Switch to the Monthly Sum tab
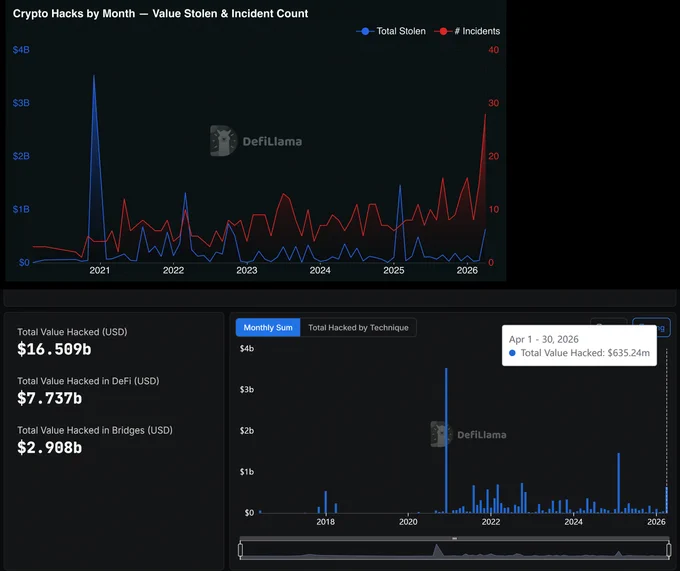The width and height of the screenshot is (680, 571). 268,328
